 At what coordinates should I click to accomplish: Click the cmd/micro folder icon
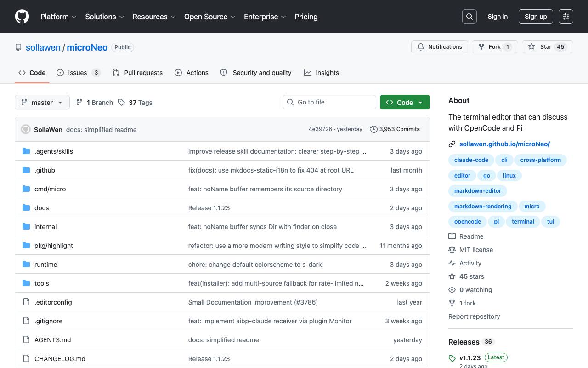coord(26,189)
